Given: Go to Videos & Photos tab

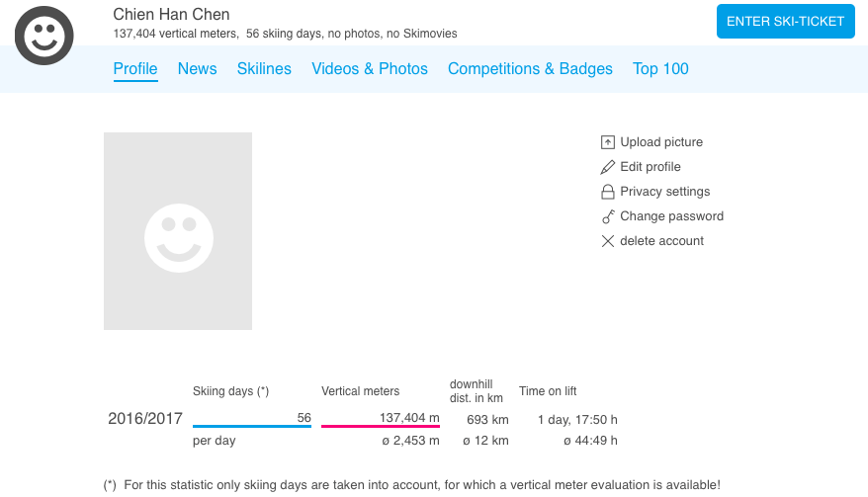Looking at the screenshot, I should (x=370, y=69).
